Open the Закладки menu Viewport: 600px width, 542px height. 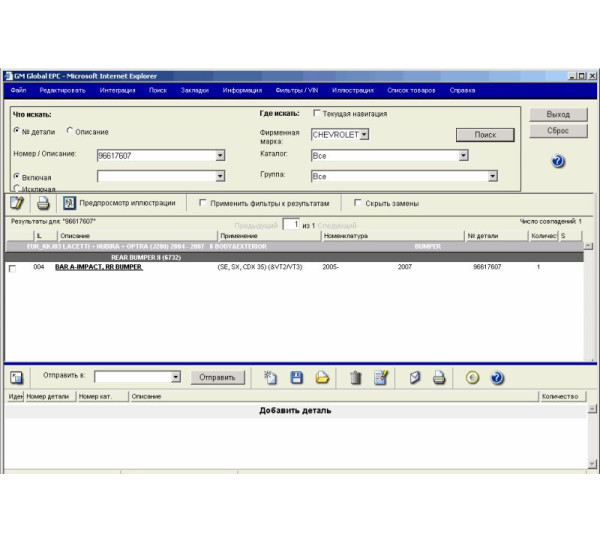point(194,90)
